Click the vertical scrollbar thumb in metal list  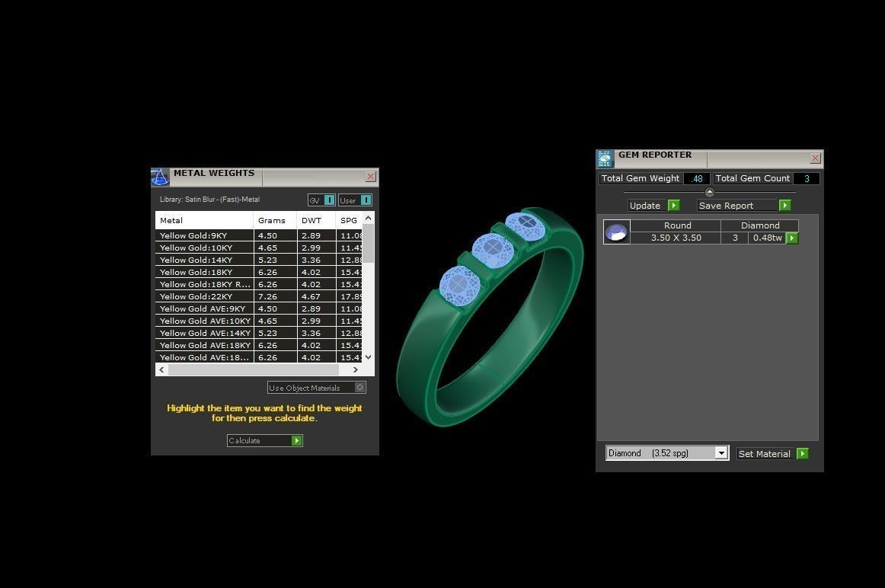click(x=368, y=243)
